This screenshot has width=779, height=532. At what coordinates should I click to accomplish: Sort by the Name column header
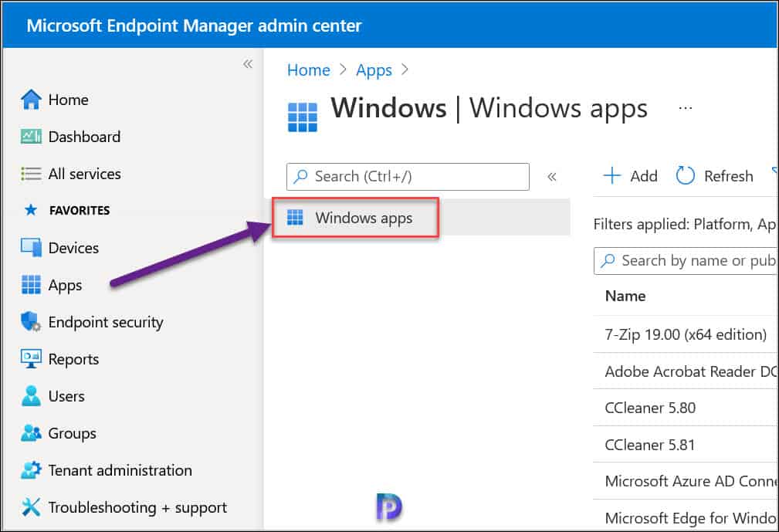pyautogui.click(x=625, y=296)
